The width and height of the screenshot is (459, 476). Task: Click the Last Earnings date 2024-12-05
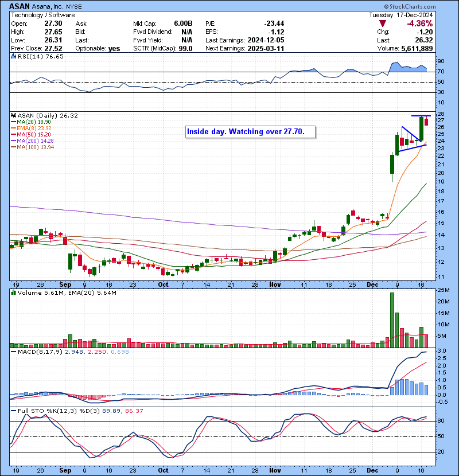coord(266,40)
